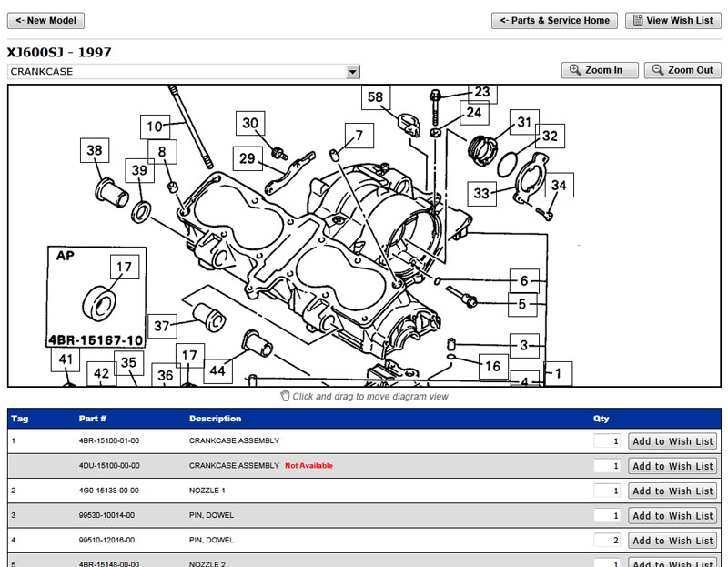
Task: Click the dropdown arrow beside CRANKCASE
Action: tap(353, 72)
